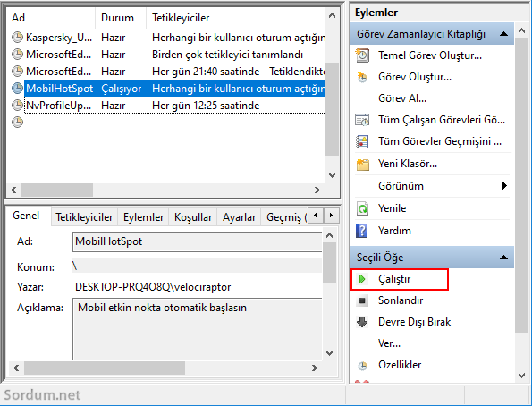
Task: Open the Koşullar tab
Action: (193, 217)
